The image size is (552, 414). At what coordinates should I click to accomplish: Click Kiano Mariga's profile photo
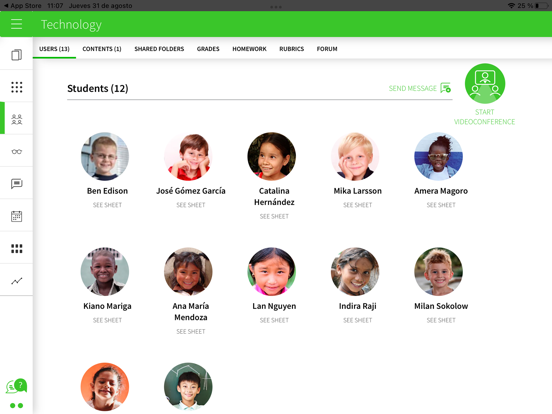[105, 271]
